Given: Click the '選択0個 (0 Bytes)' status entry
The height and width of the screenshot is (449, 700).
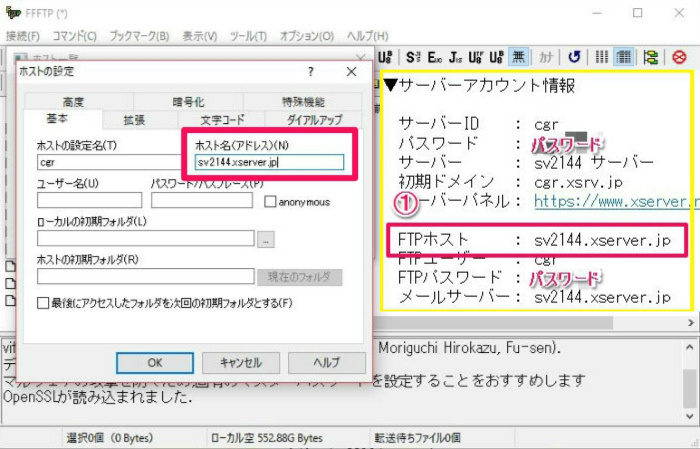Looking at the screenshot, I should [109, 438].
